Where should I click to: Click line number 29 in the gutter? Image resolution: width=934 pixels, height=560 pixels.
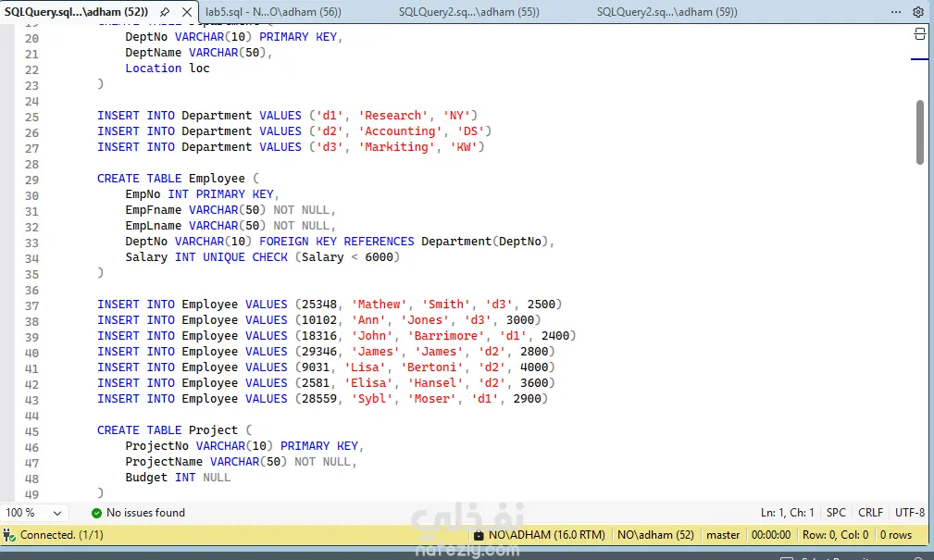click(31, 180)
